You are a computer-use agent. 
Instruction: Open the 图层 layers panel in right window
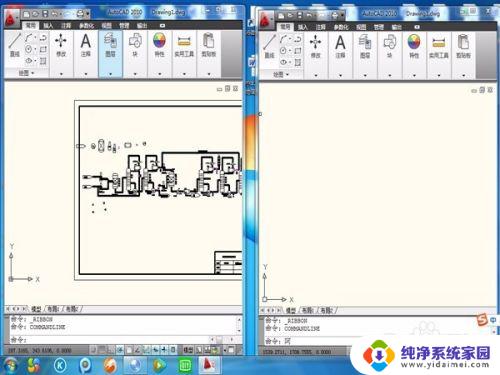tap(365, 46)
